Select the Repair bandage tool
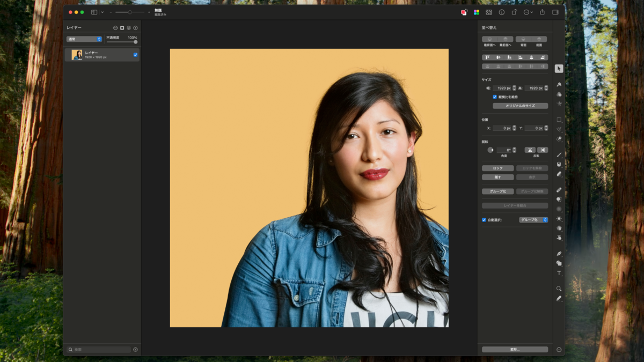The height and width of the screenshot is (362, 644). (x=559, y=190)
